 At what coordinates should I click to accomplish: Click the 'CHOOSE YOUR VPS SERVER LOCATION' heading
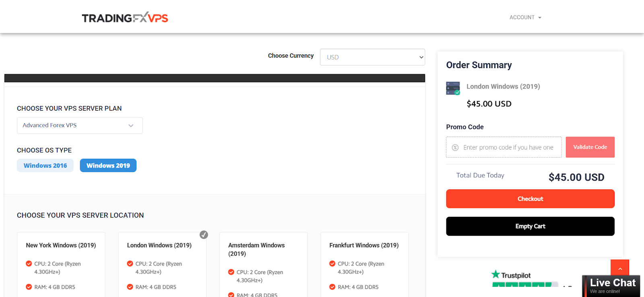(80, 215)
